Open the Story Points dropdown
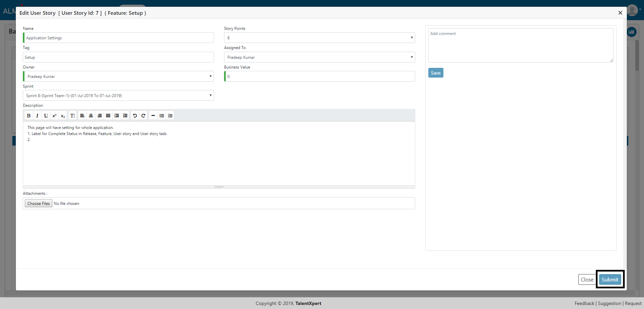The height and width of the screenshot is (309, 644). point(319,38)
